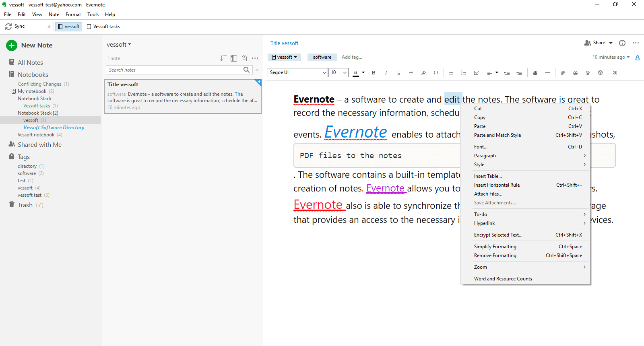Screen dimensions: 644x346
Task: Open the Share dropdown arrow
Action: [611, 43]
